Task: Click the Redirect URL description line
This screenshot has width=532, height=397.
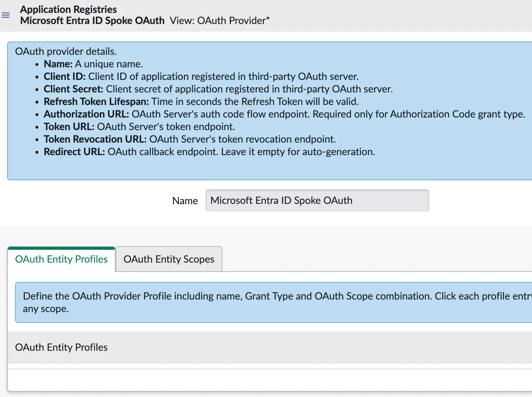Action: [209, 152]
